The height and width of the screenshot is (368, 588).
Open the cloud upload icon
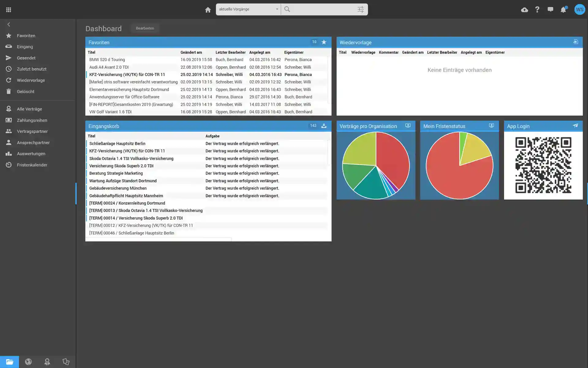point(524,10)
